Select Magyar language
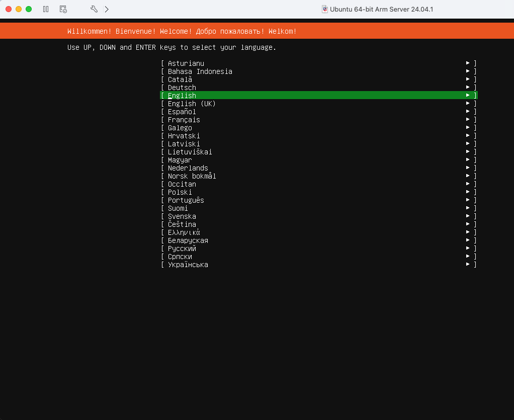This screenshot has width=514, height=420. tap(319, 160)
